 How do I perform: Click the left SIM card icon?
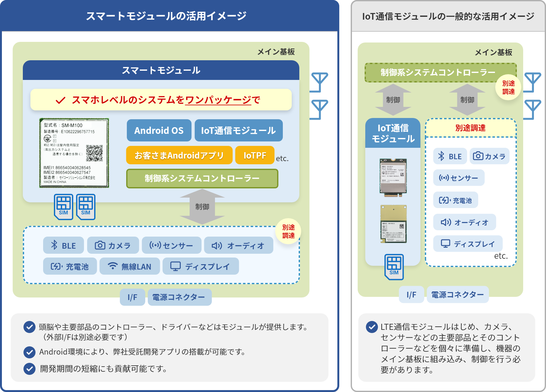[64, 206]
